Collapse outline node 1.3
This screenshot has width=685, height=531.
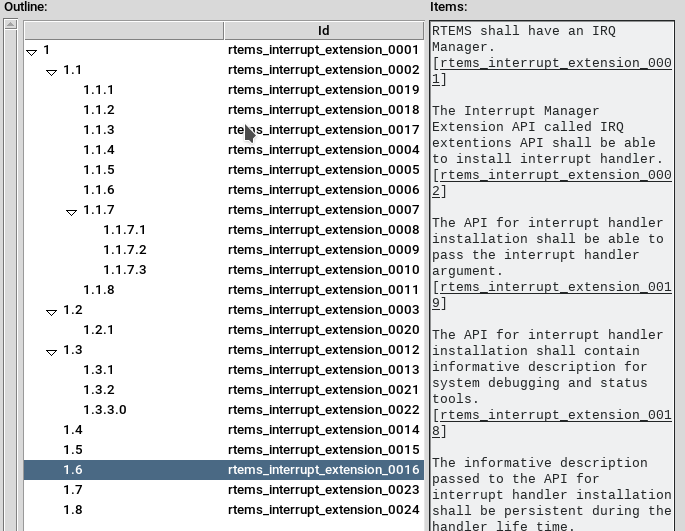click(52, 352)
